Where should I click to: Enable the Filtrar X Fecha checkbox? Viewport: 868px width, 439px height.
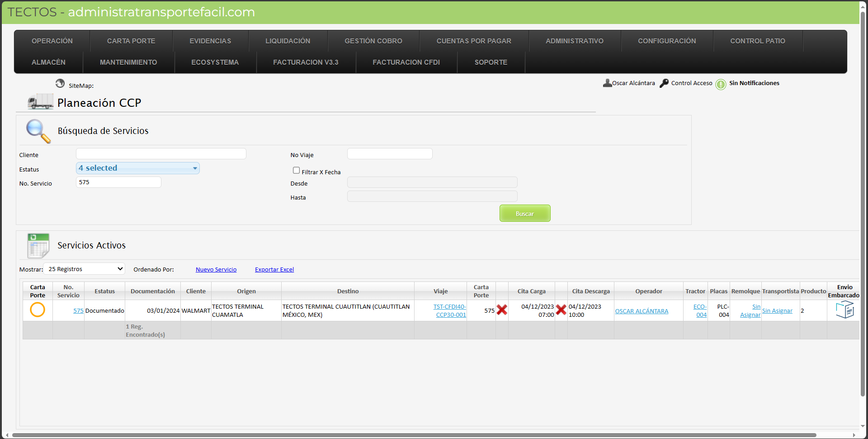(x=297, y=171)
